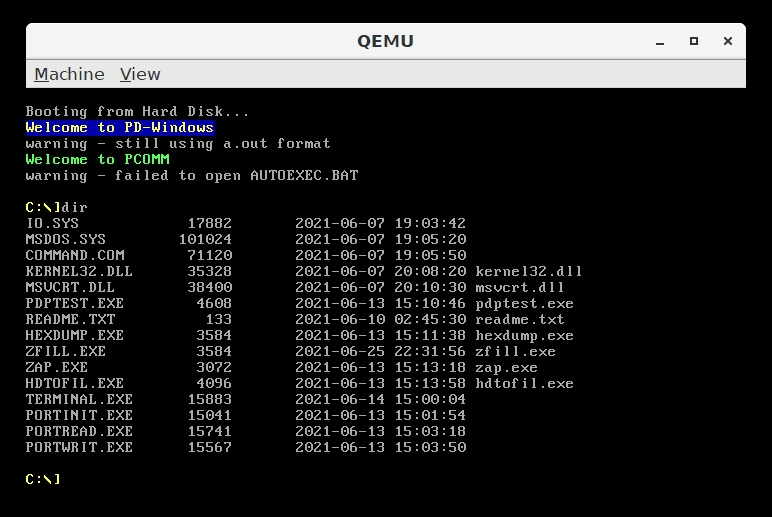Click the PORTREAD.EXE file name

[79, 432]
